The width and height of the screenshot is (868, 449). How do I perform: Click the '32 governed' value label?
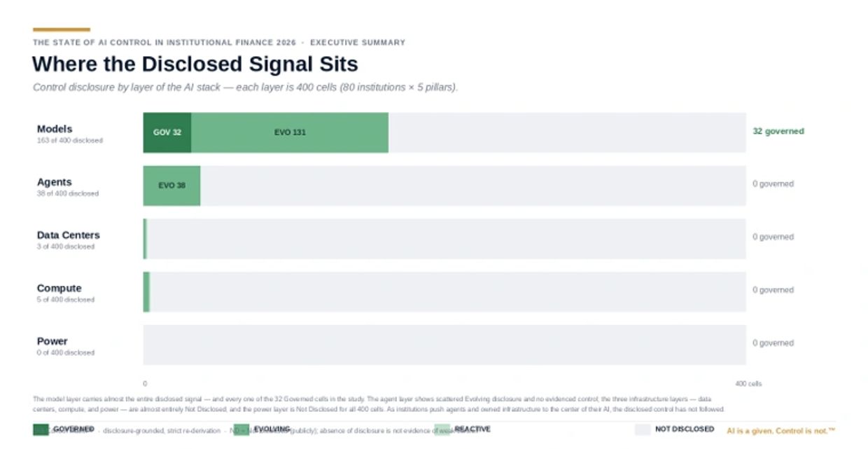778,132
